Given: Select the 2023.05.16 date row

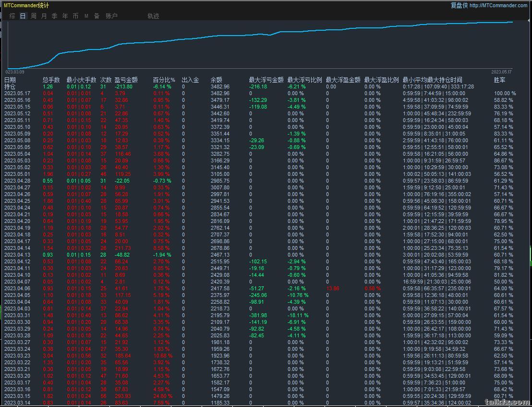Looking at the screenshot, I should [17, 100].
